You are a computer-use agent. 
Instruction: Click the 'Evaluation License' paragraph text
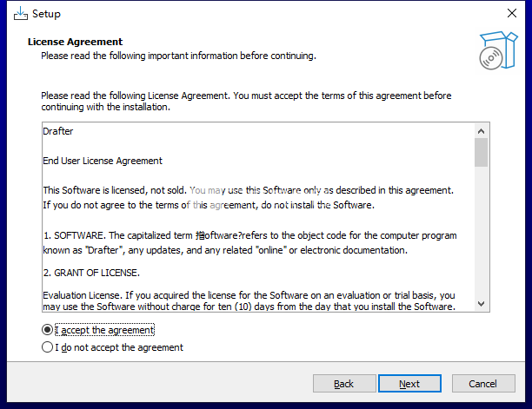[x=249, y=301]
